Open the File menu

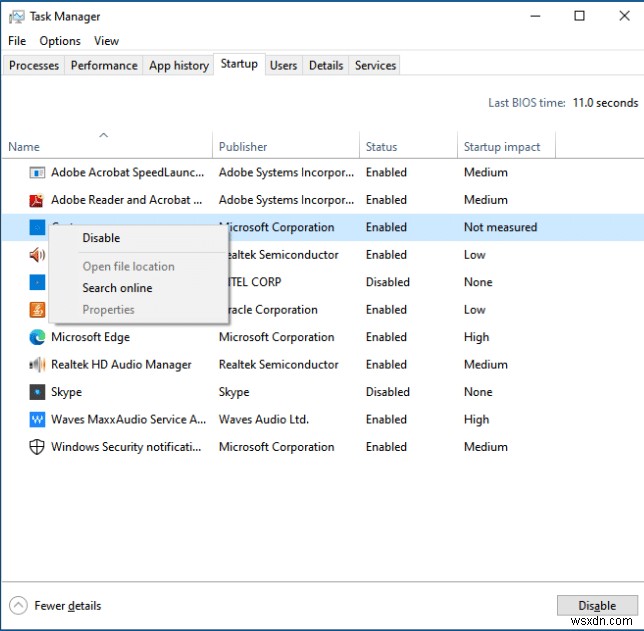click(x=17, y=41)
